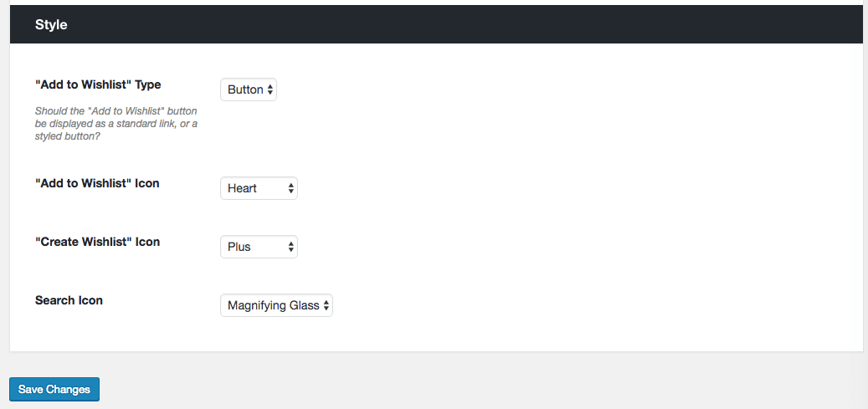Click the arrows on the Heart select
The height and width of the screenshot is (409, 868).
(290, 188)
